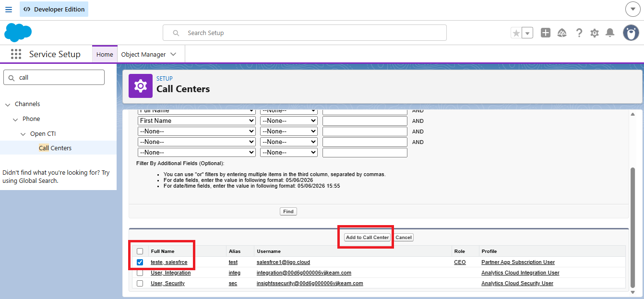Click the content scrollbar down arrow
644x299 pixels.
pyautogui.click(x=632, y=292)
